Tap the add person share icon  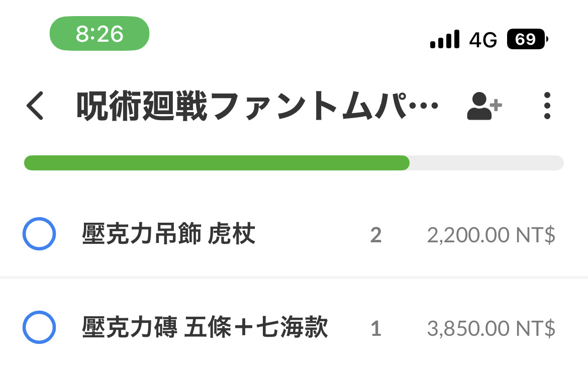coord(484,106)
